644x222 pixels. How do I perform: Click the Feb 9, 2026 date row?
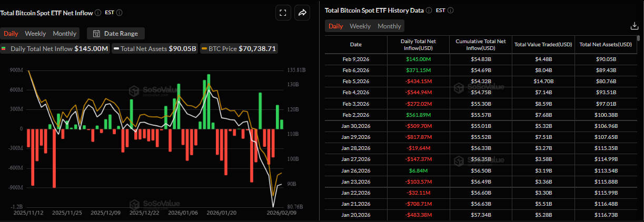coord(356,59)
